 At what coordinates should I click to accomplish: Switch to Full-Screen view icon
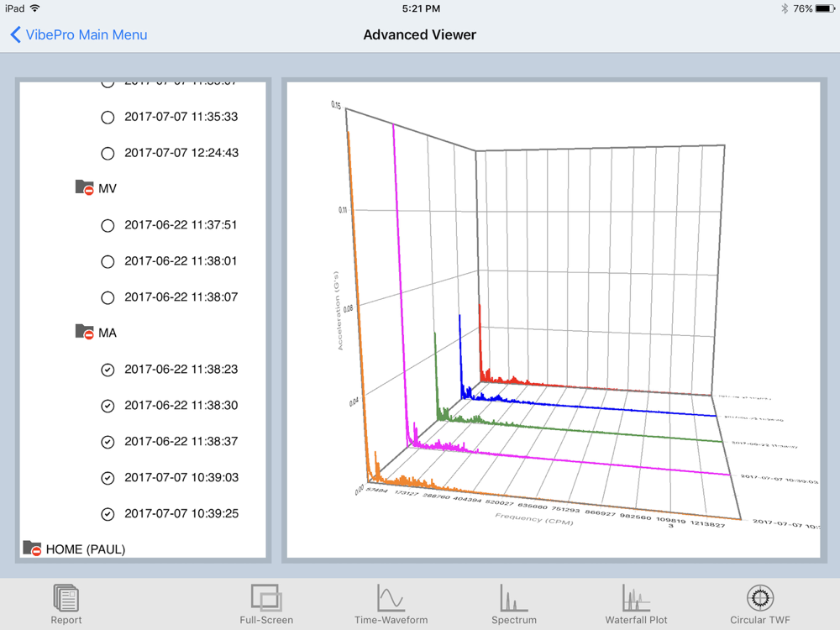click(266, 598)
